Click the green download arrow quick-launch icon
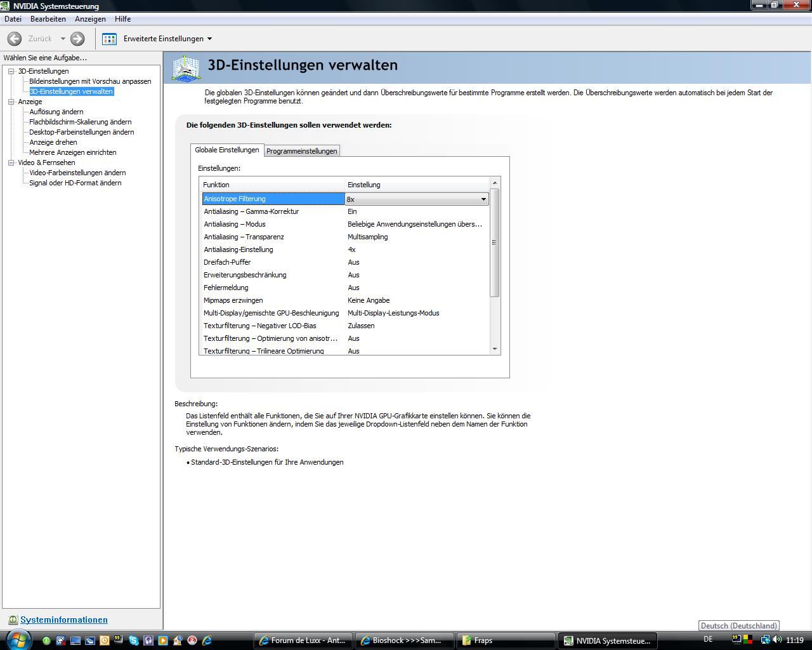Viewport: 812px width, 650px height. point(46,640)
